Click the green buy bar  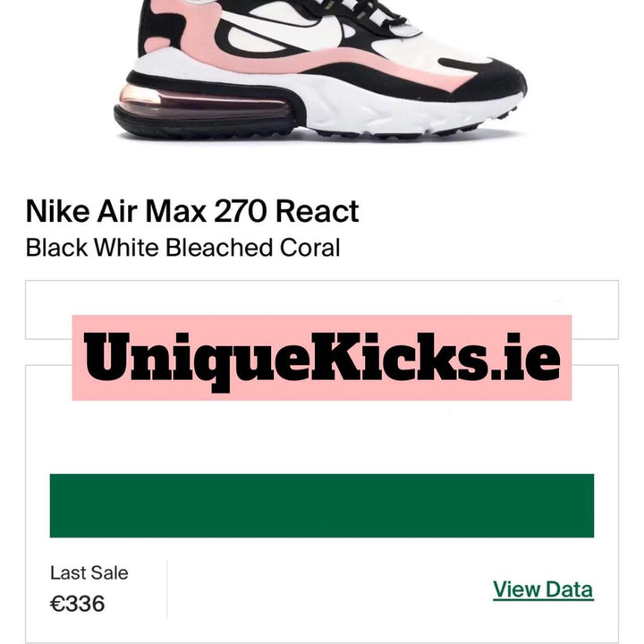(x=322, y=505)
